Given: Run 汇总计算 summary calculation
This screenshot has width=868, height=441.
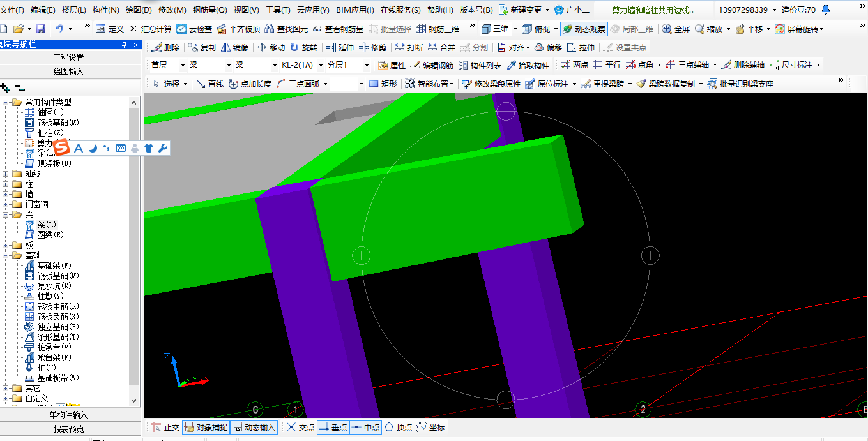Looking at the screenshot, I should 150,29.
